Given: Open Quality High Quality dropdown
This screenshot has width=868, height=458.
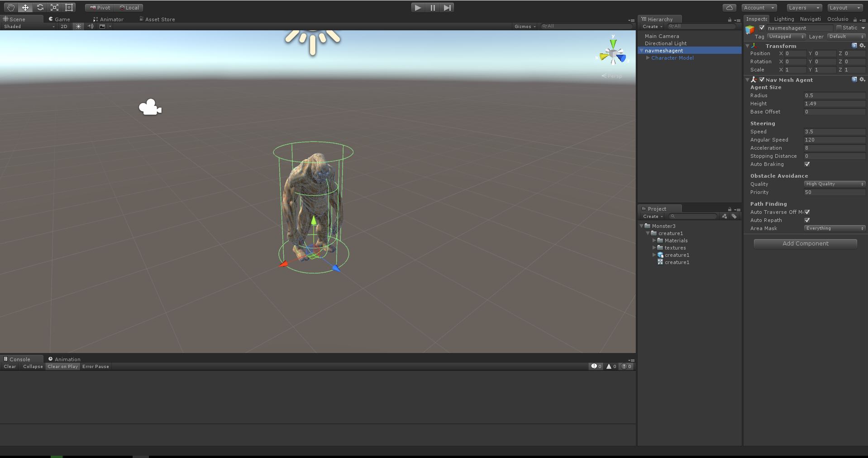Looking at the screenshot, I should (x=835, y=184).
